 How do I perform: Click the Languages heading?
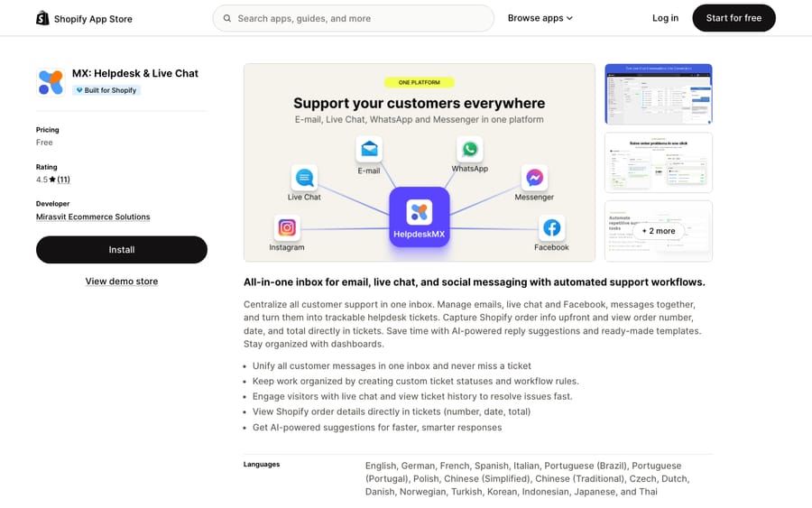[262, 465]
